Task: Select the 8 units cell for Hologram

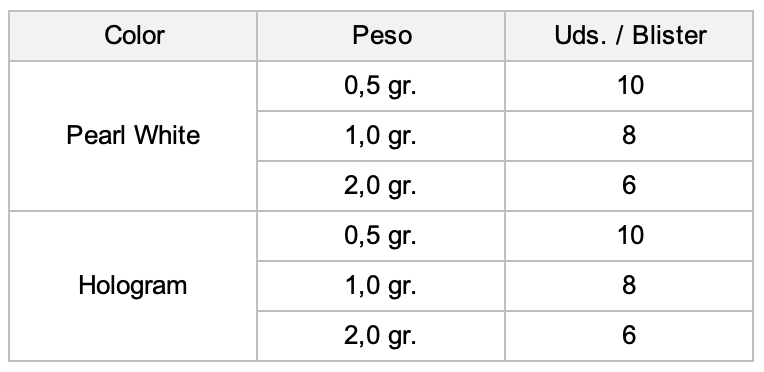Action: point(630,286)
